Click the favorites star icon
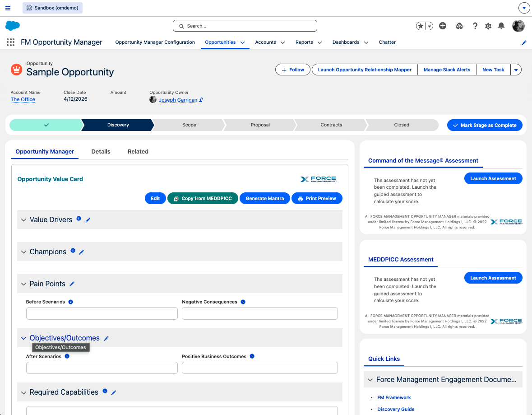Viewport: 532px width, 415px height. (421, 26)
